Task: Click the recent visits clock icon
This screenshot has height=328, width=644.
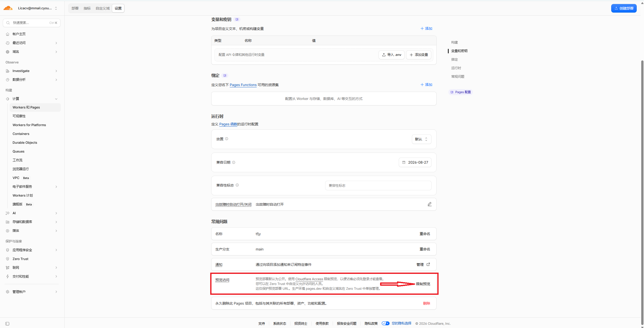Action: (8, 43)
